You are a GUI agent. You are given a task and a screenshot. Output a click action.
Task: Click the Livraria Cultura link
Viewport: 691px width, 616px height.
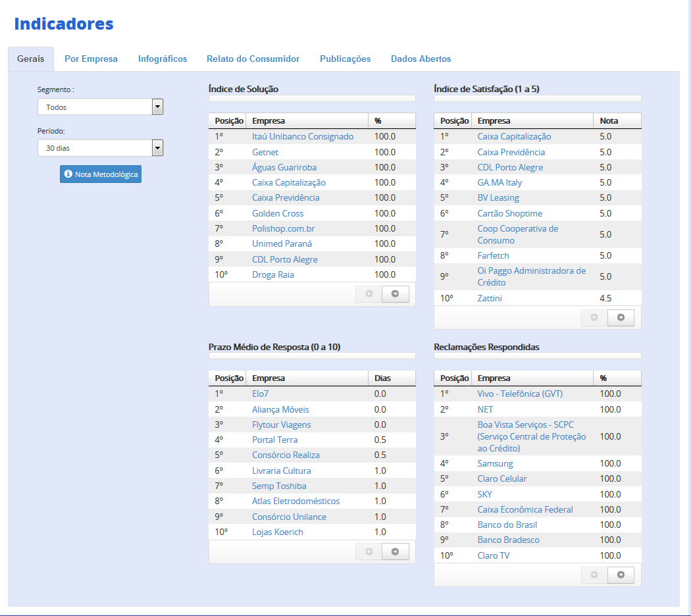click(281, 471)
